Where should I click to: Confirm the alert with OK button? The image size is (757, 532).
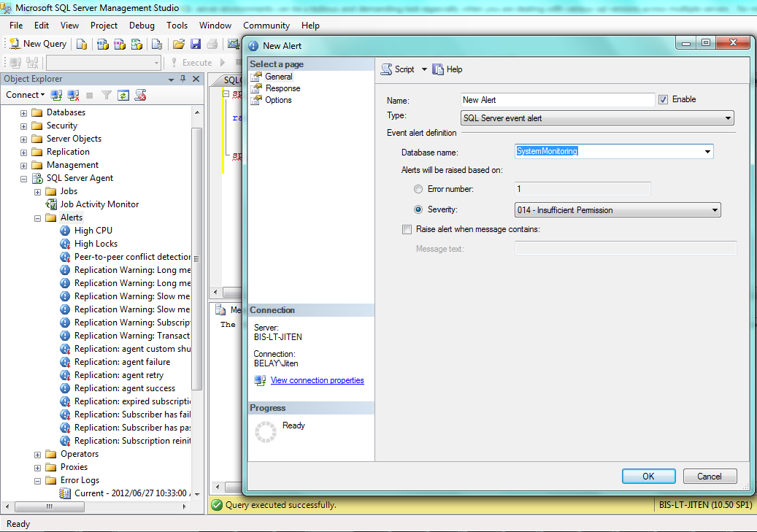tap(648, 476)
